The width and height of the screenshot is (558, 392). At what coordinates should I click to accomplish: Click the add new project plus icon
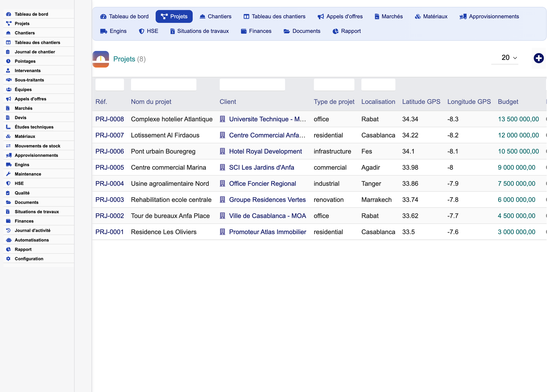pyautogui.click(x=539, y=58)
